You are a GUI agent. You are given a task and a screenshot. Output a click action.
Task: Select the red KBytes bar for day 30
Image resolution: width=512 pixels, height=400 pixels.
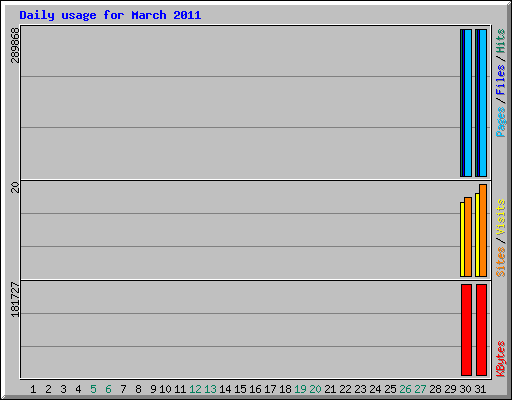466,330
